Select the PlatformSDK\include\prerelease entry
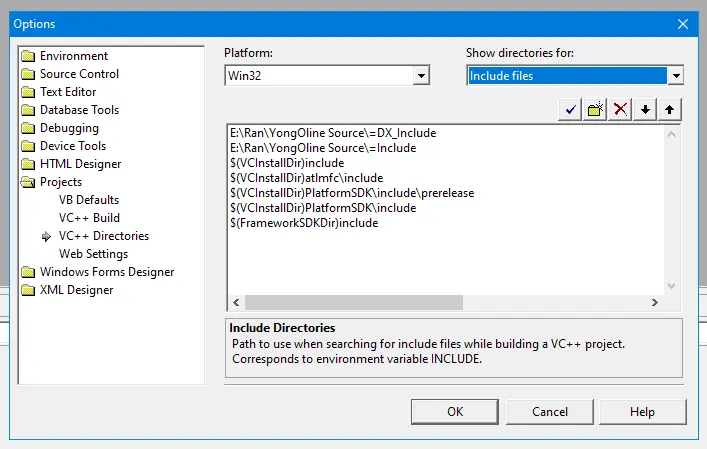This screenshot has width=707, height=449. point(352,193)
